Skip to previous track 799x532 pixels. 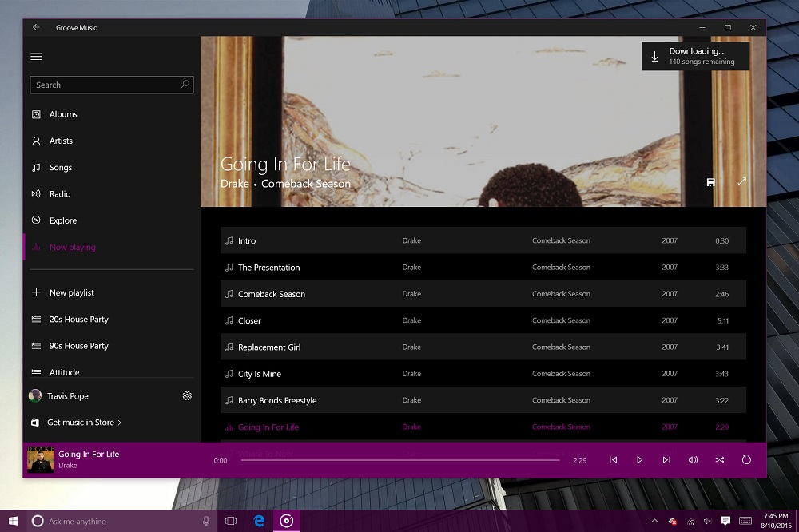click(x=613, y=459)
